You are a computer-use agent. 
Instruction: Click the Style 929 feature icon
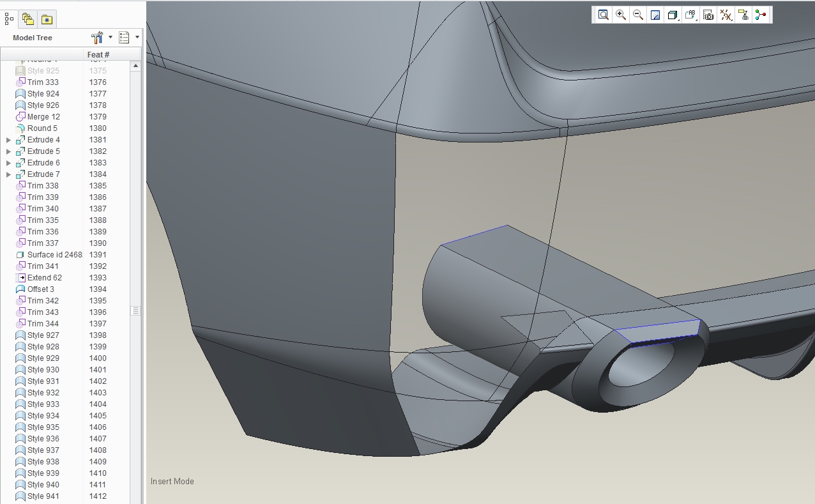[20, 358]
